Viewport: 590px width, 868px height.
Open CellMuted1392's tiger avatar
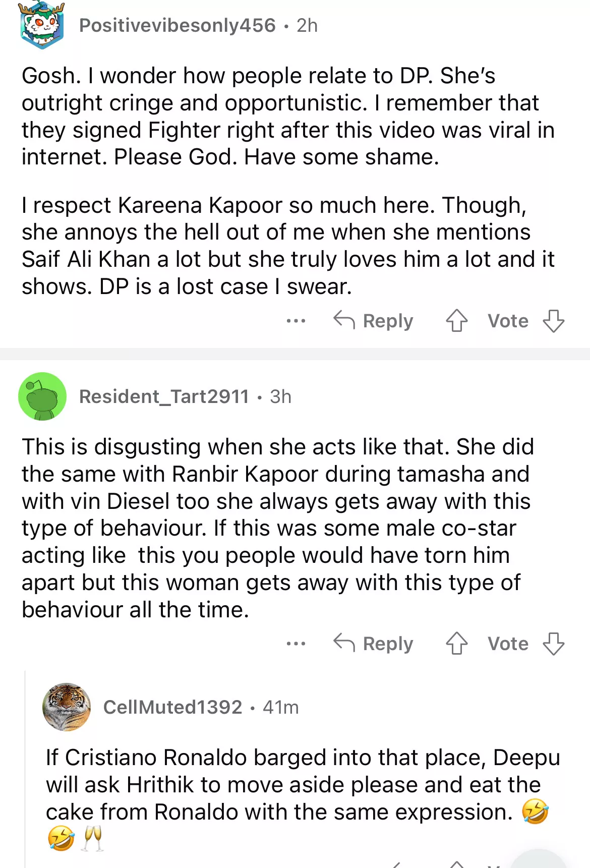coord(67,707)
